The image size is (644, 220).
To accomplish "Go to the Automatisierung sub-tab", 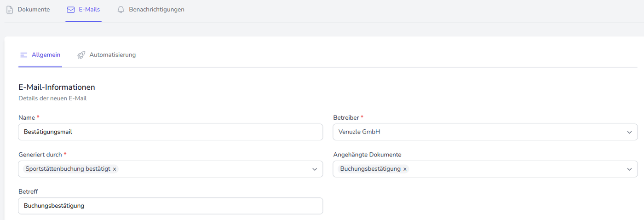I will pos(112,55).
